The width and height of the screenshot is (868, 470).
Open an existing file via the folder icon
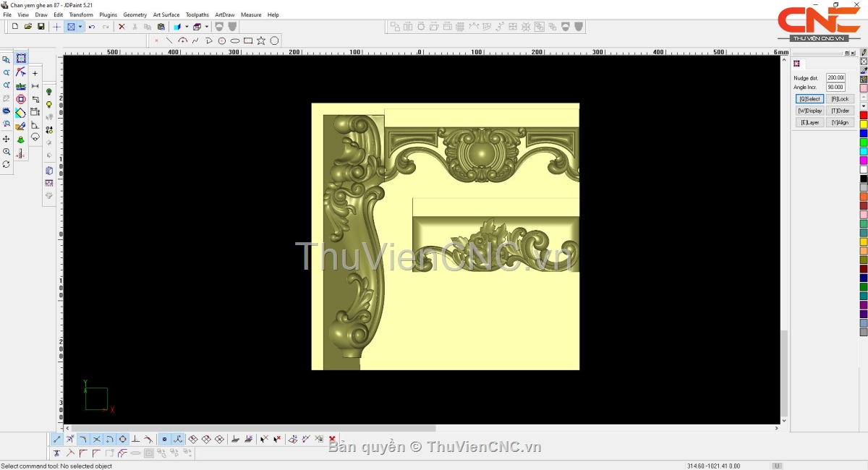[x=28, y=27]
